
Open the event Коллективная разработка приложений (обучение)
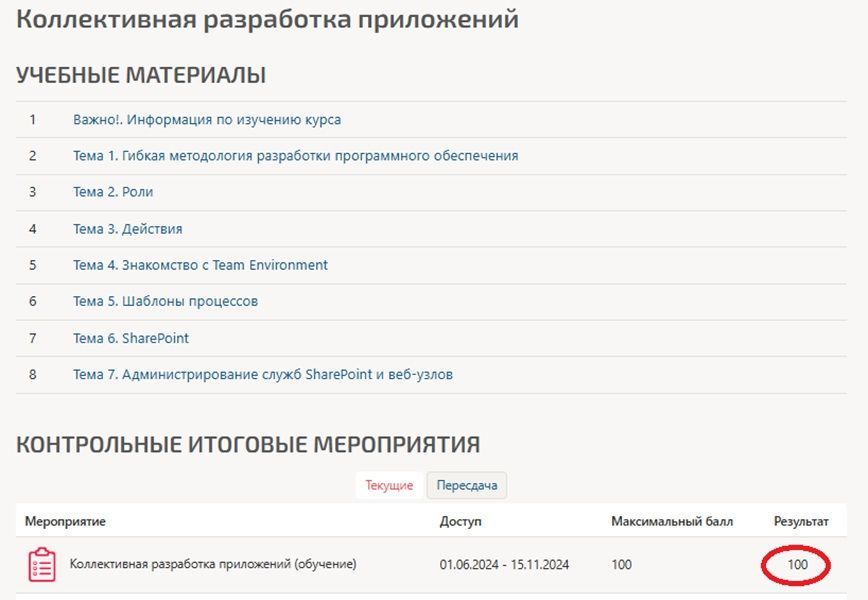click(213, 564)
